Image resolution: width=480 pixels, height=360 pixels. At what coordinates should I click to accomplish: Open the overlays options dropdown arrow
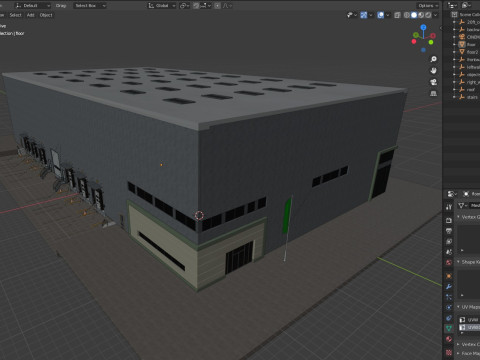388,15
